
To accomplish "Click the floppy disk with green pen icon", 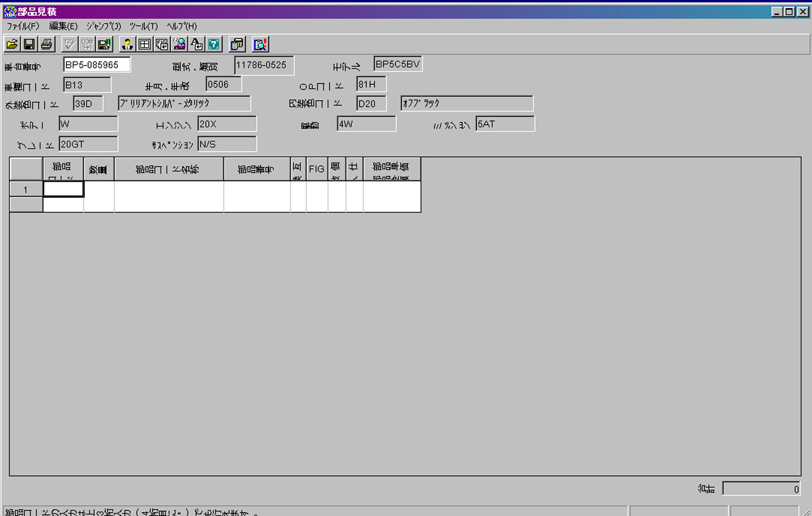I will (x=104, y=45).
